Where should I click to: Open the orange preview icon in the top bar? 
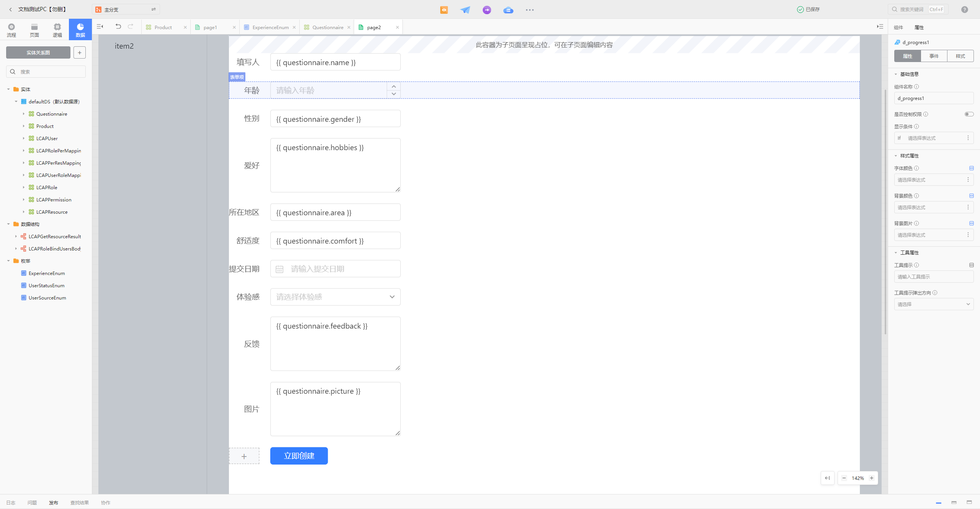[444, 10]
